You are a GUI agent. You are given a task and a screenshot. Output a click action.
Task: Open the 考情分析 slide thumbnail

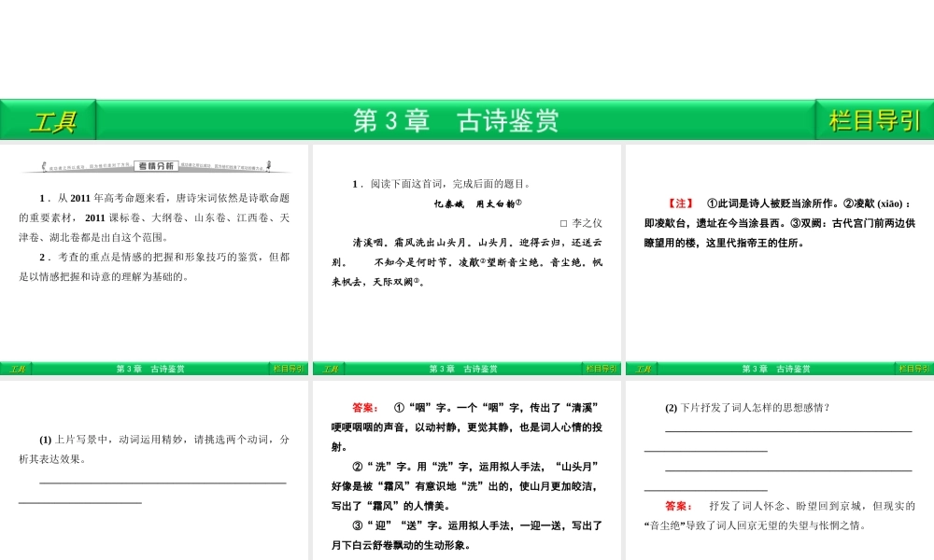(154, 259)
